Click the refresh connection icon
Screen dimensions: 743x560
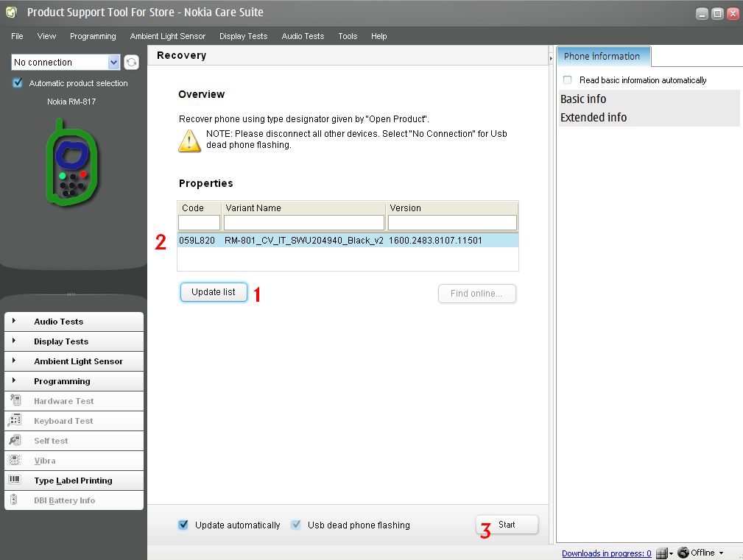(x=131, y=62)
